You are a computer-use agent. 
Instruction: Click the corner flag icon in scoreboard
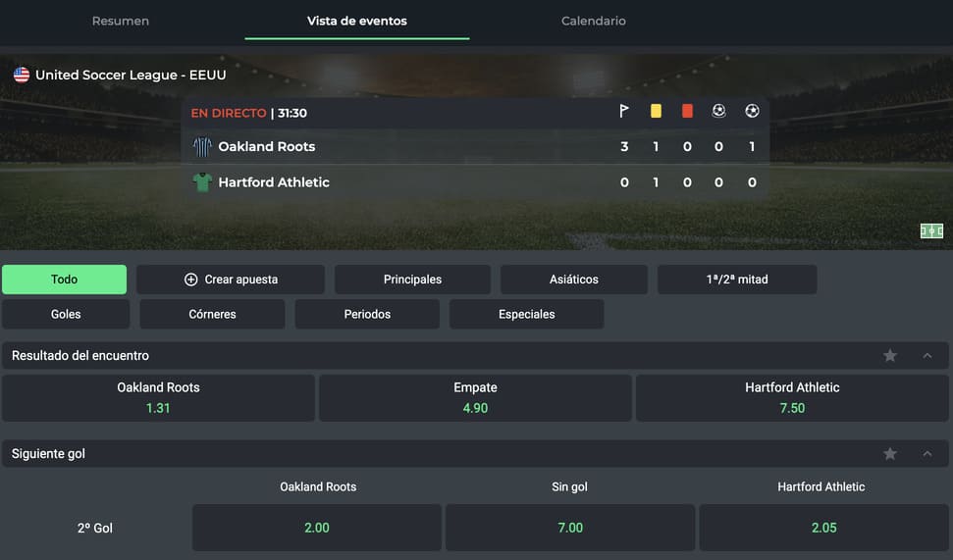pyautogui.click(x=624, y=112)
